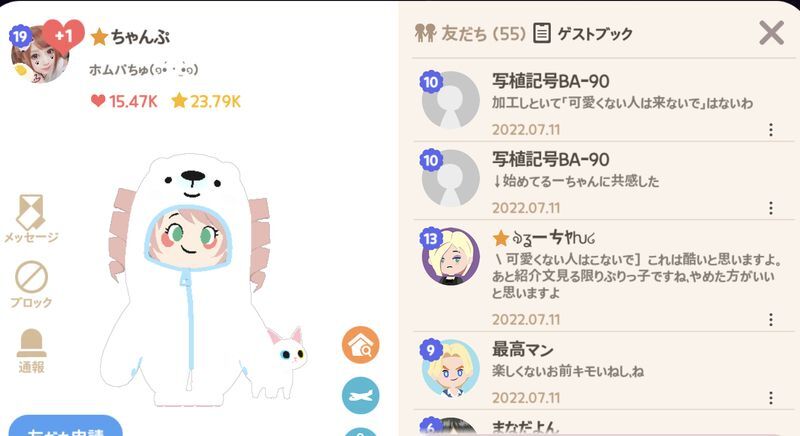The image size is (800, 436).
Task: Select the ゲストブック tab
Action: coord(583,34)
